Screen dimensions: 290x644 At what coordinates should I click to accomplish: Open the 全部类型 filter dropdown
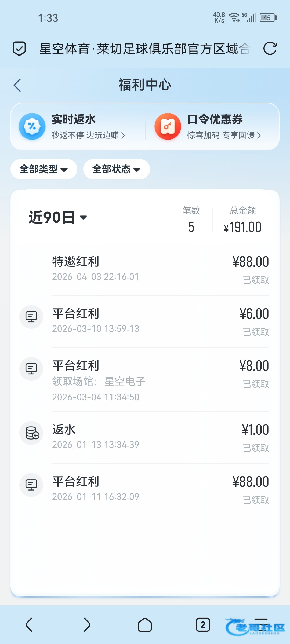(44, 169)
